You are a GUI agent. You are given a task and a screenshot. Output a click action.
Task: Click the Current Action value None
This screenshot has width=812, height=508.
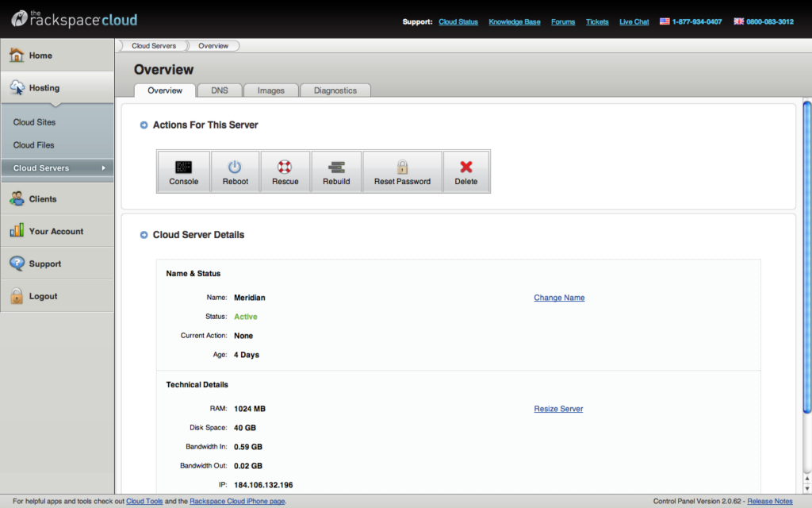click(x=243, y=336)
